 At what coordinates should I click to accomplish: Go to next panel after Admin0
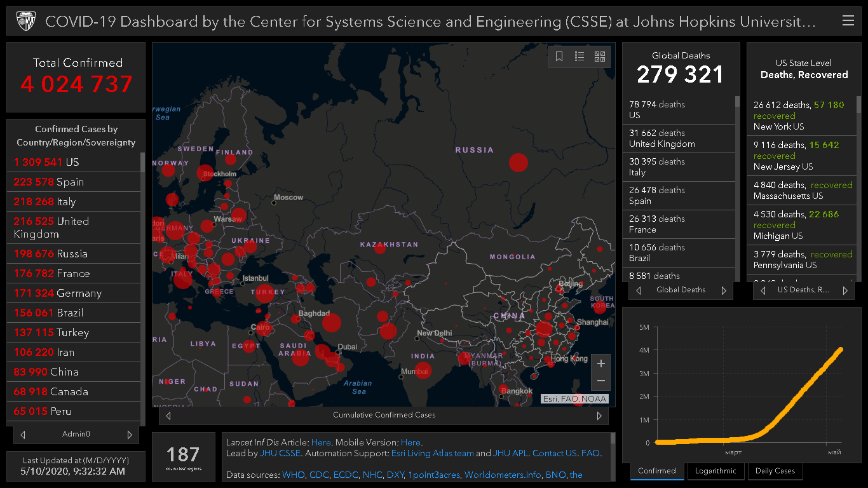click(x=130, y=435)
